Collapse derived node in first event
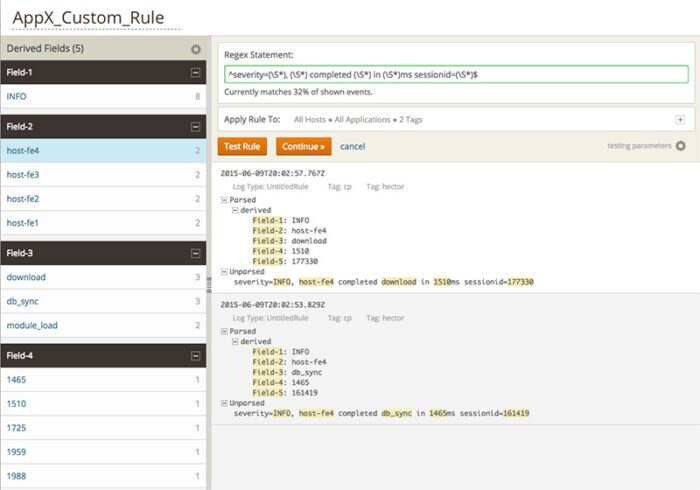 [x=235, y=211]
